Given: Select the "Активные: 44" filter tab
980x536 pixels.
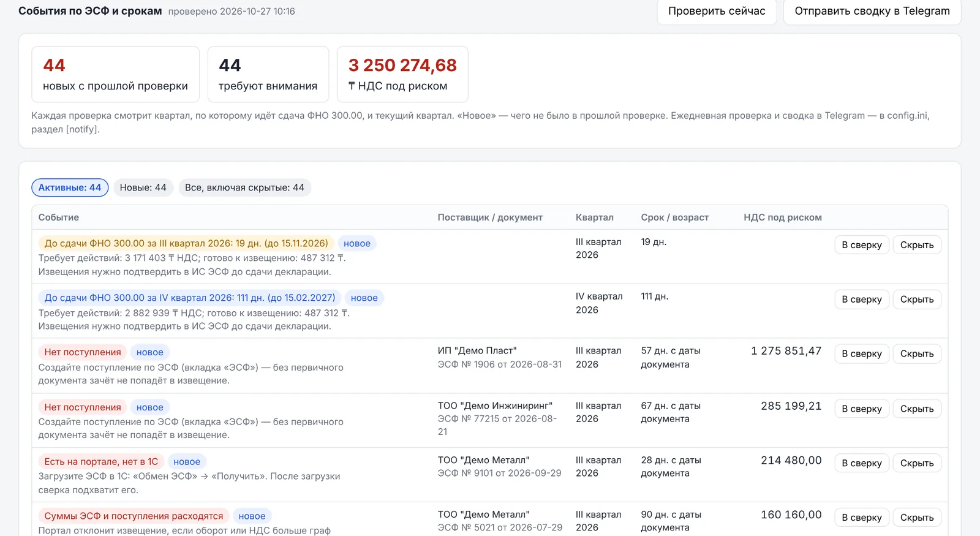Looking at the screenshot, I should coord(70,187).
